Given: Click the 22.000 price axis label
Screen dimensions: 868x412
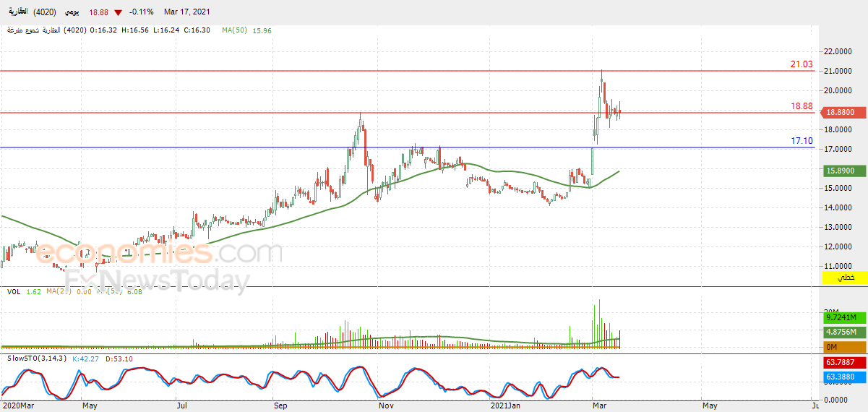Looking at the screenshot, I should 838,51.
